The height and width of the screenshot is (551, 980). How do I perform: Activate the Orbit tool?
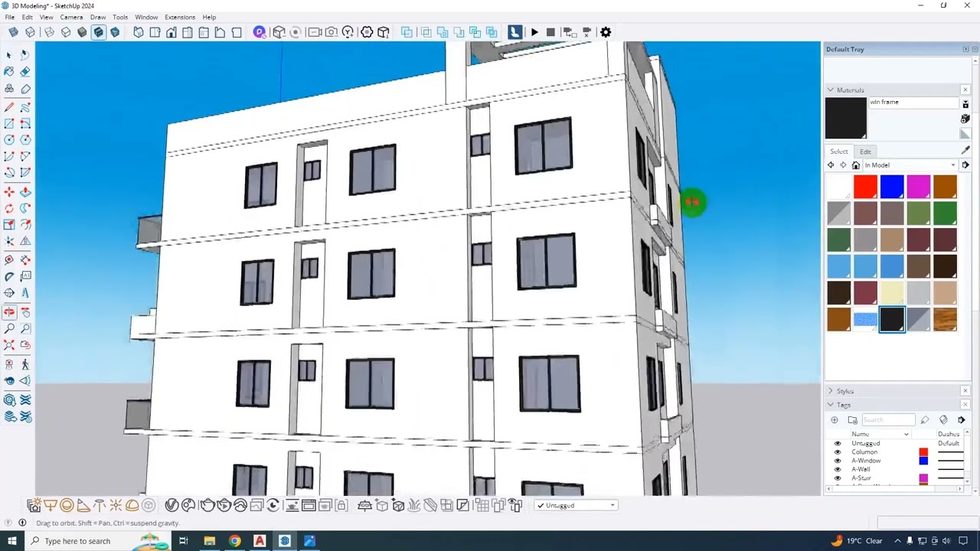9,312
